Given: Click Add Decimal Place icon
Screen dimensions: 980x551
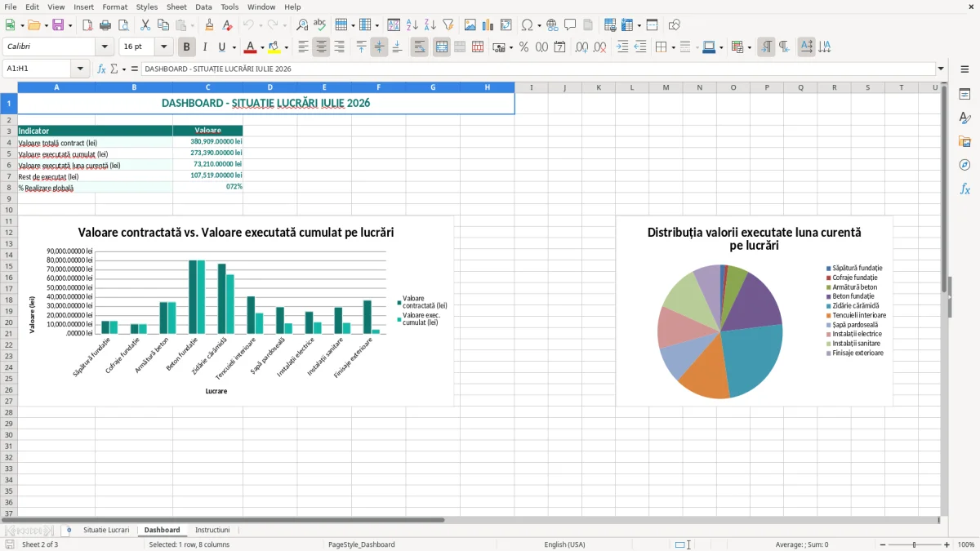Looking at the screenshot, I should click(581, 47).
